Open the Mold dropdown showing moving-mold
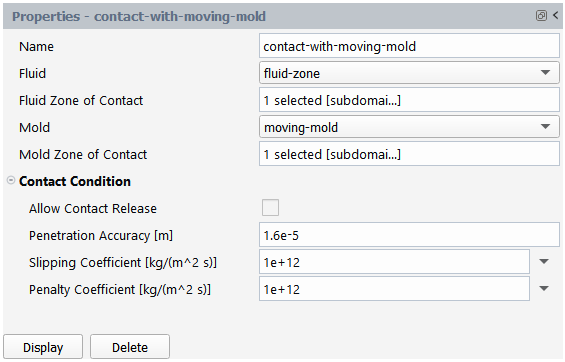The height and width of the screenshot is (362, 565). point(409,127)
